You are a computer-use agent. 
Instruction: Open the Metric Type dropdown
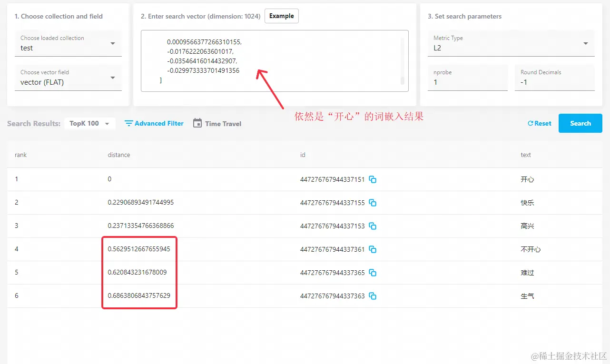(x=511, y=43)
